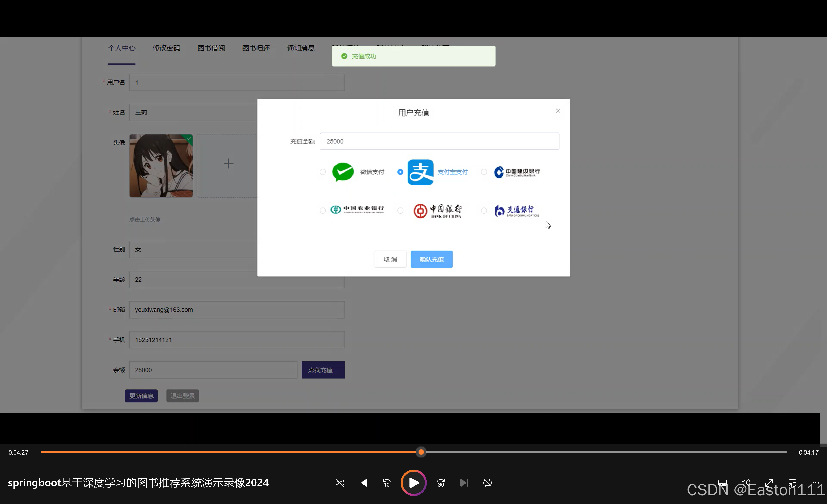The width and height of the screenshot is (827, 504).
Task: Switch to the 个人中心 tab
Action: click(121, 48)
